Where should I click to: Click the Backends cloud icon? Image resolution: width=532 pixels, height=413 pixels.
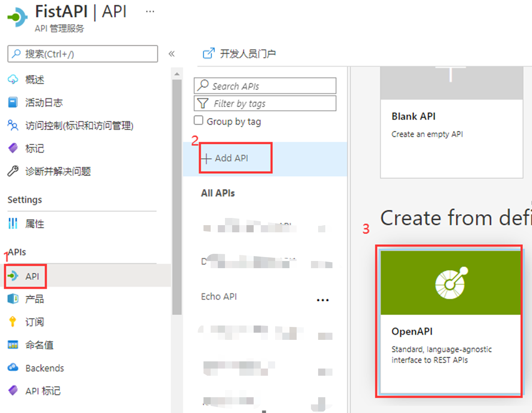pos(13,367)
